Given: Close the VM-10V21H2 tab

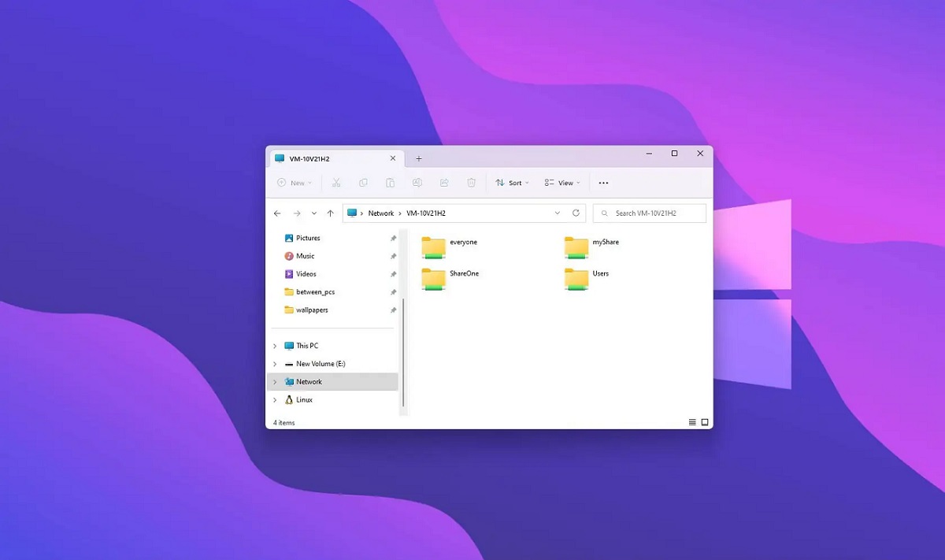Looking at the screenshot, I should [393, 158].
